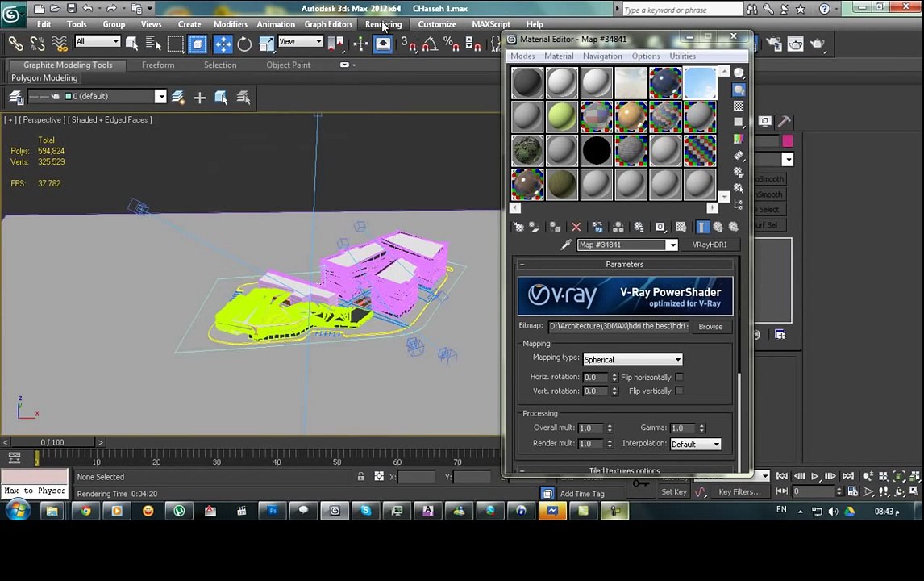Screen dimensions: 924x581
Task: Switch to Object Paint ribbon tab
Action: click(x=288, y=65)
